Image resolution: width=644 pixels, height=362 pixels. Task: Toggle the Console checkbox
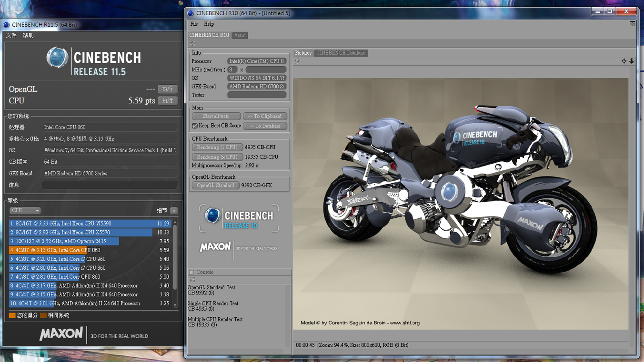point(191,272)
